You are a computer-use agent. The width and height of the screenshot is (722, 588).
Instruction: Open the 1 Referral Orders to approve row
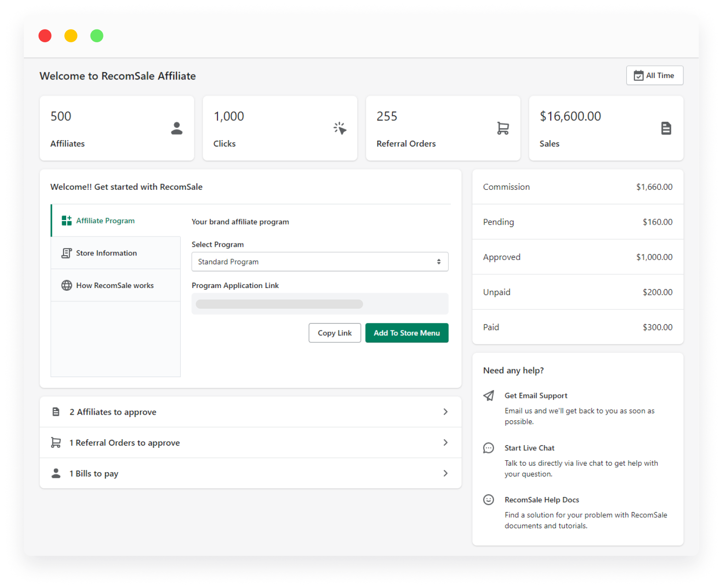tap(250, 443)
